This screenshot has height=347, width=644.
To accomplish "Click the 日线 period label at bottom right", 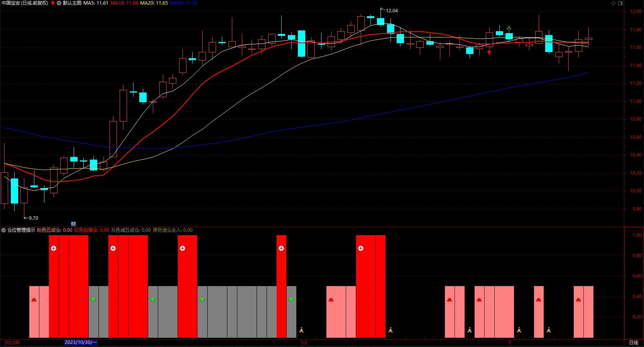I will pyautogui.click(x=634, y=342).
